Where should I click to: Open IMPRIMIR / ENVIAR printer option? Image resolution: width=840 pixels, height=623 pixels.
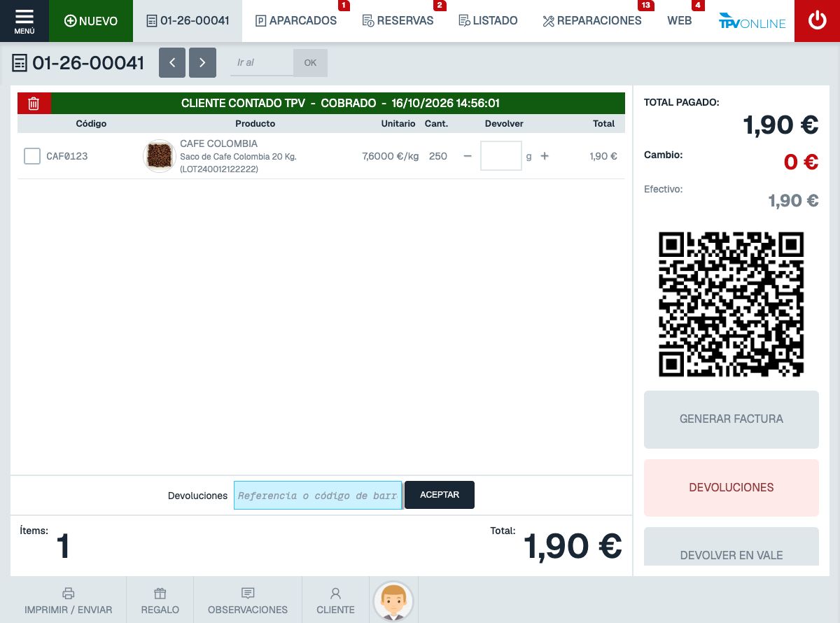pyautogui.click(x=69, y=601)
